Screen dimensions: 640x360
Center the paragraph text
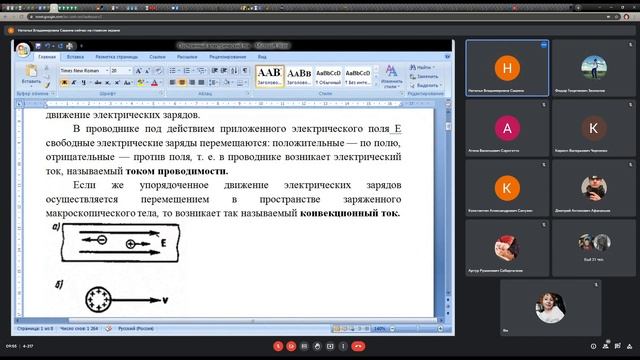[182, 82]
